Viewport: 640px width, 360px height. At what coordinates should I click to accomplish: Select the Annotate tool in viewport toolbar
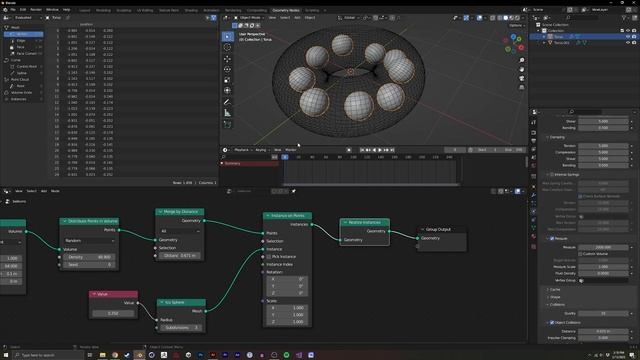coord(227,102)
